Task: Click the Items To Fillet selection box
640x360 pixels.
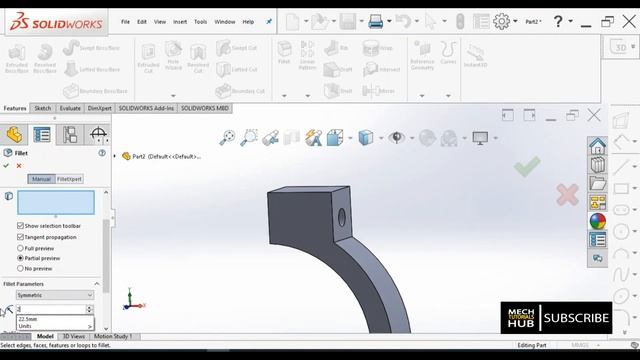Action: point(56,202)
